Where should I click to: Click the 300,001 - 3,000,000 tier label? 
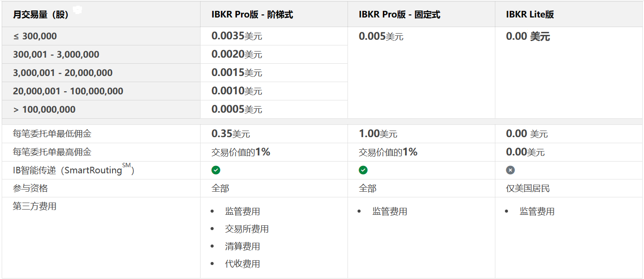pos(56,55)
